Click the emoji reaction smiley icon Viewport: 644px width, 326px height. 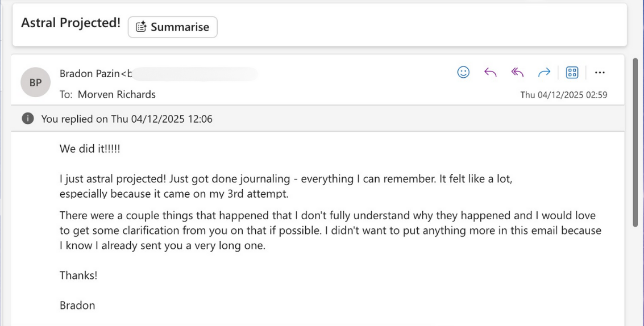point(463,72)
